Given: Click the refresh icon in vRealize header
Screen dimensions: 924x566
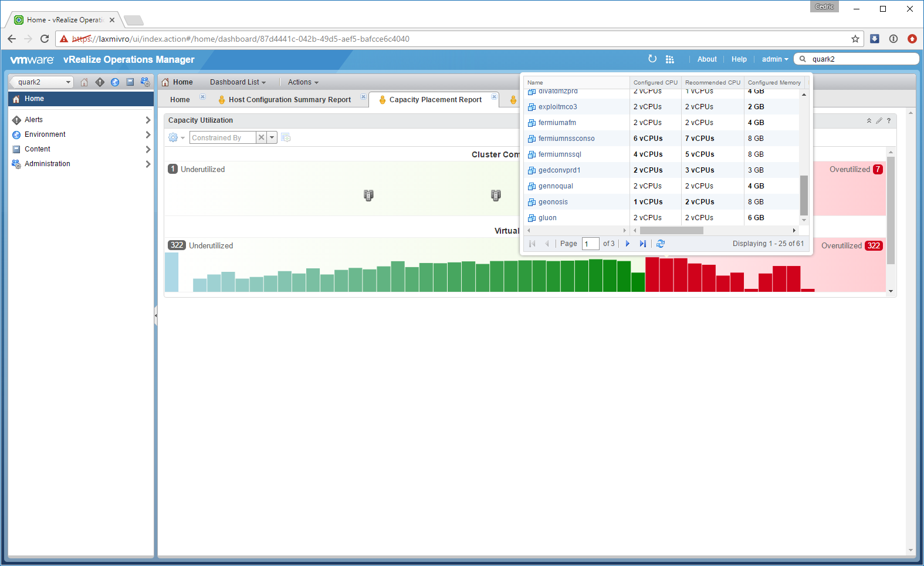Looking at the screenshot, I should (x=652, y=59).
